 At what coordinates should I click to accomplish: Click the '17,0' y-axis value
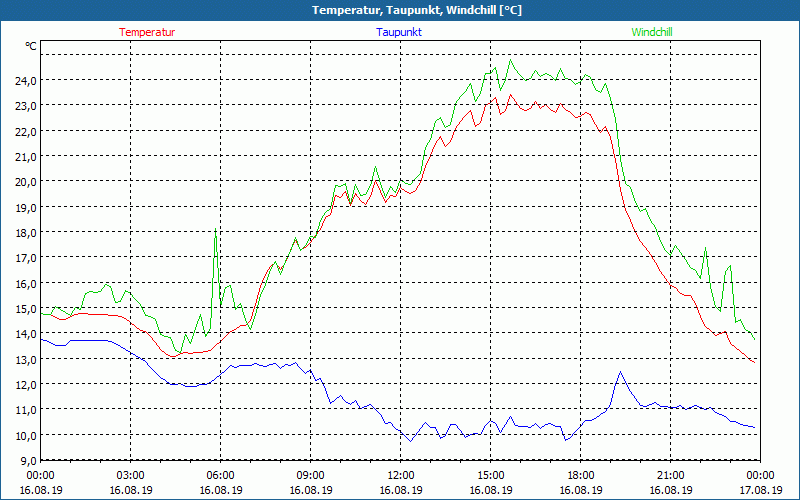26,258
